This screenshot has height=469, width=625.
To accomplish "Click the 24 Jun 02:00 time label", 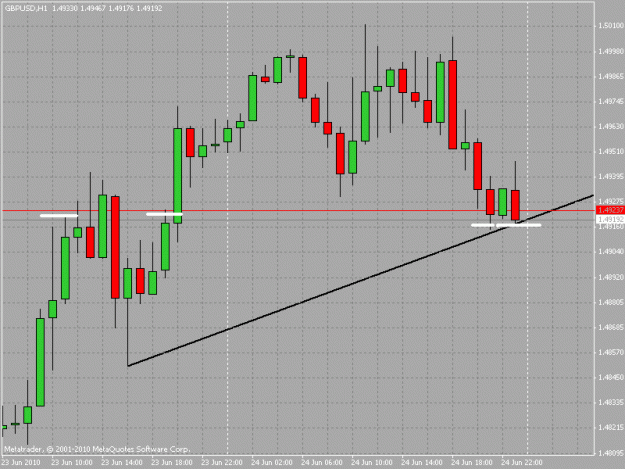I will (271, 463).
